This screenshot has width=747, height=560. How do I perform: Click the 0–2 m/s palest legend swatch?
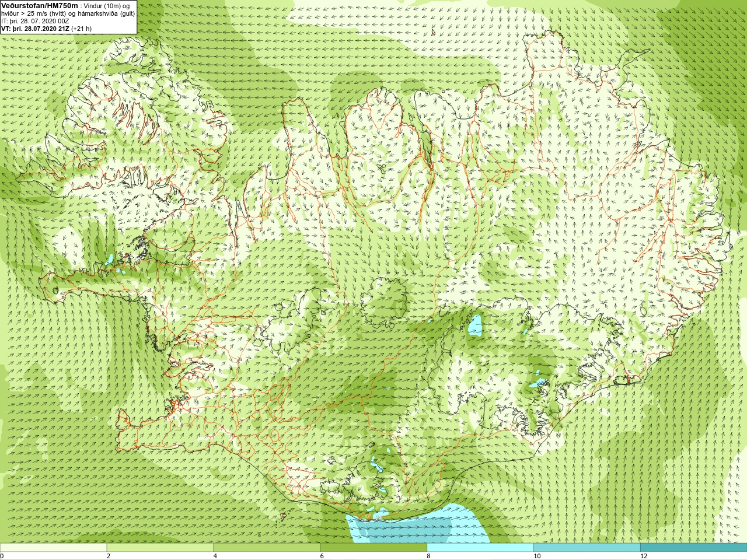pyautogui.click(x=53, y=548)
